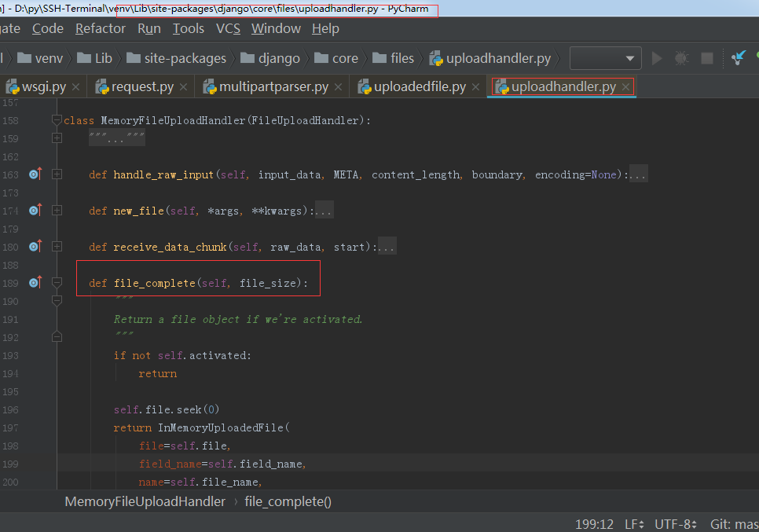
Task: Open the Run menu
Action: coord(149,29)
